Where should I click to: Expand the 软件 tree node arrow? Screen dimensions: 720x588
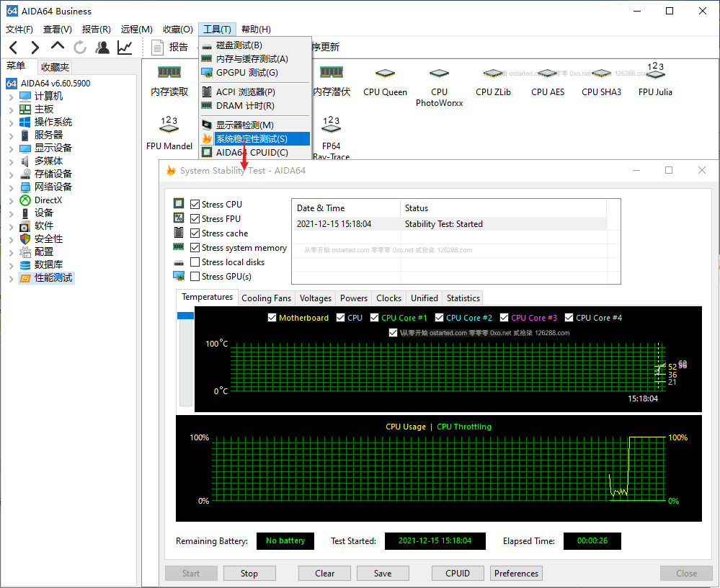click(11, 226)
